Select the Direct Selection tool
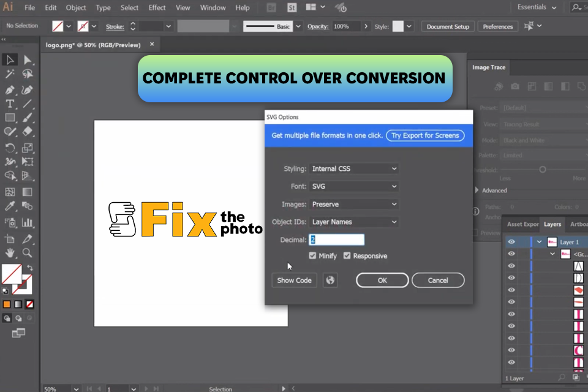Viewport: 588px width, 392px height. click(28, 59)
